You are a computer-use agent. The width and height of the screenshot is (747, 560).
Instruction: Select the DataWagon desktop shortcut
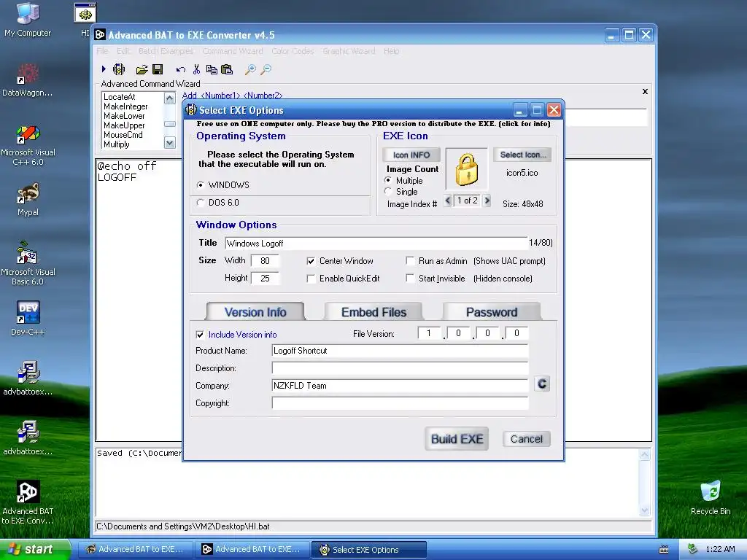[x=28, y=80]
